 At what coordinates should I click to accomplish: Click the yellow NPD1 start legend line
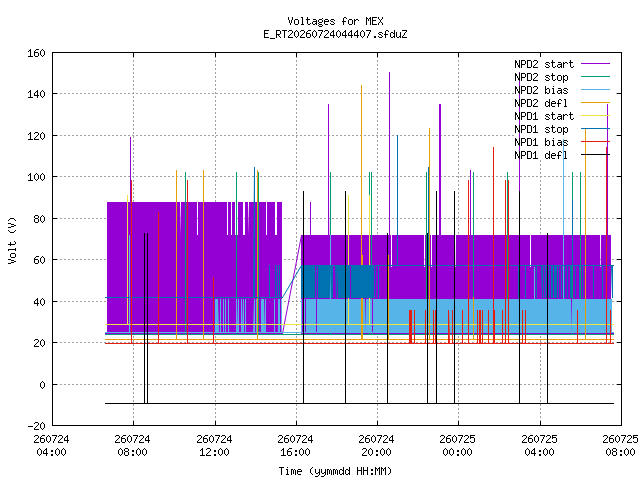click(595, 116)
